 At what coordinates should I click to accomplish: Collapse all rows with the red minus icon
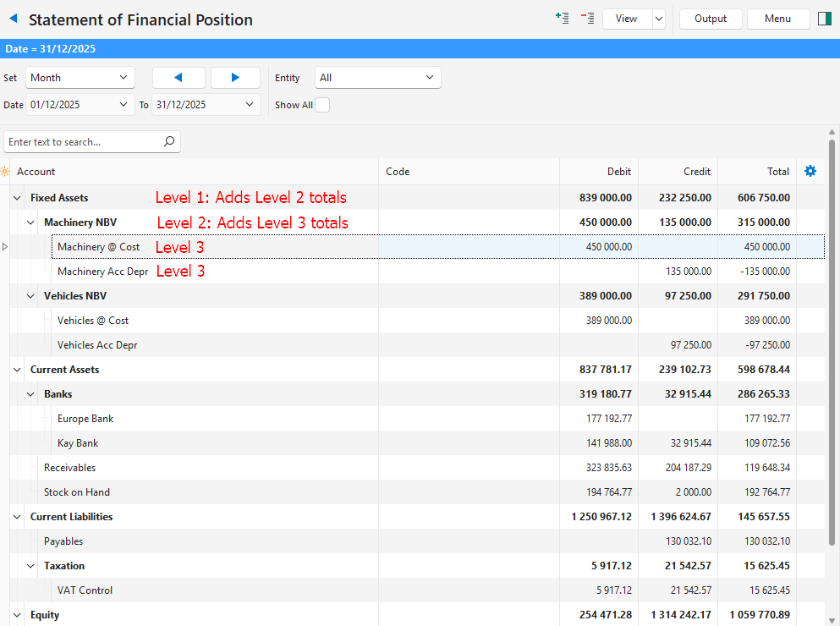[x=587, y=18]
